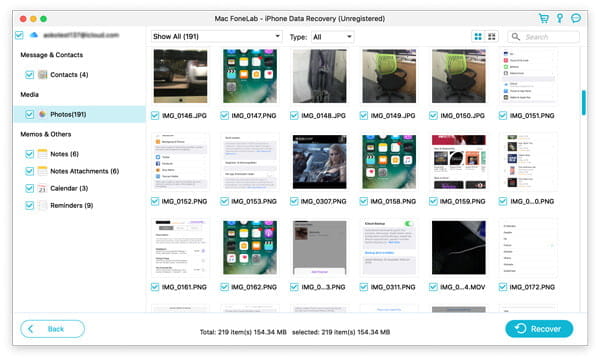Open the feedback chat bubble icon
Screen dimensions: 600x360
[576, 18]
